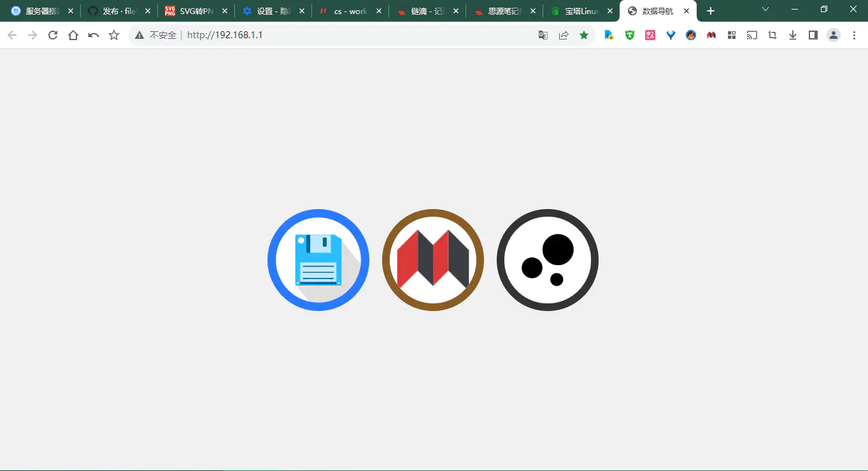Open the downloads arrow icon

(x=793, y=35)
